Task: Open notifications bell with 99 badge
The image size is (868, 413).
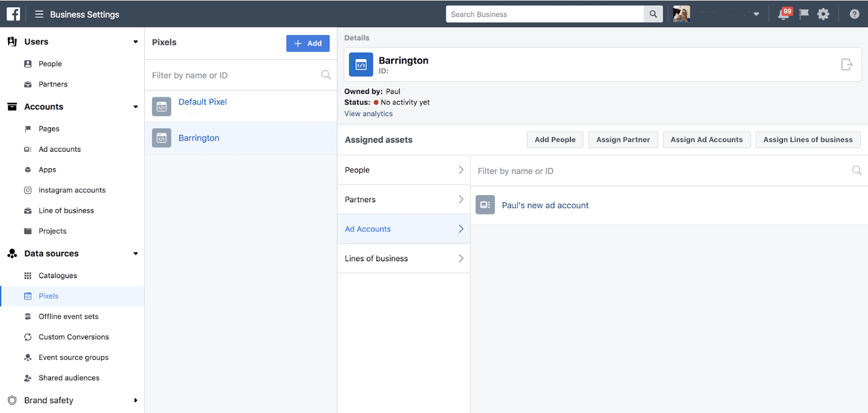Action: pyautogui.click(x=784, y=14)
